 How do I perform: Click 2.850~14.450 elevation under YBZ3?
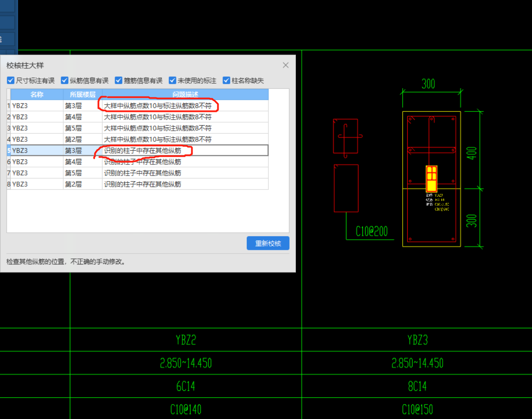tap(417, 363)
